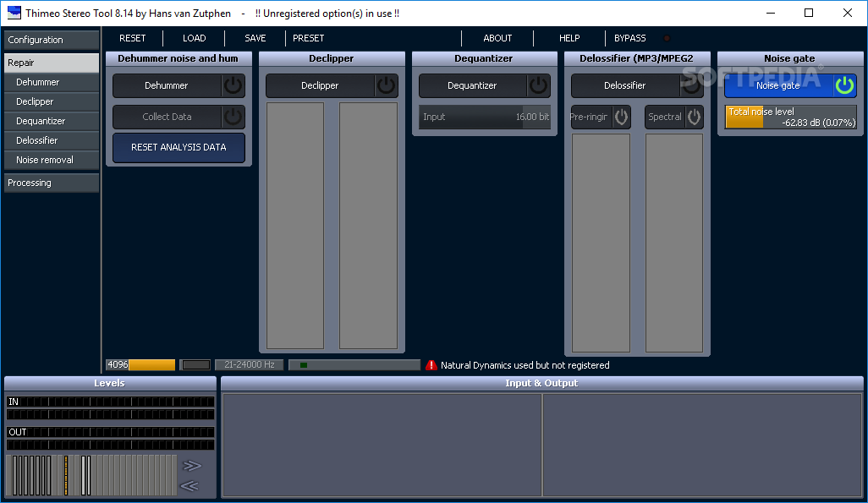Click the BYPASS indicator dot
The width and height of the screenshot is (868, 503).
tap(667, 38)
